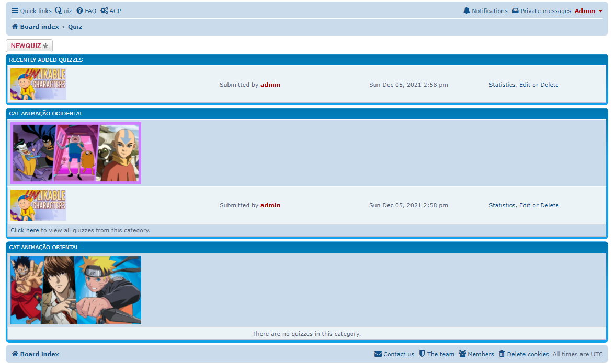Open Unlikable Characters thumbnail in Animação Ocidental category
616x364 pixels.
(x=39, y=205)
